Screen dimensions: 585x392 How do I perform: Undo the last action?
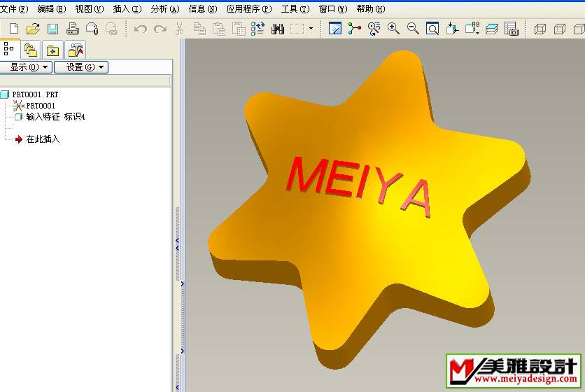coord(140,29)
